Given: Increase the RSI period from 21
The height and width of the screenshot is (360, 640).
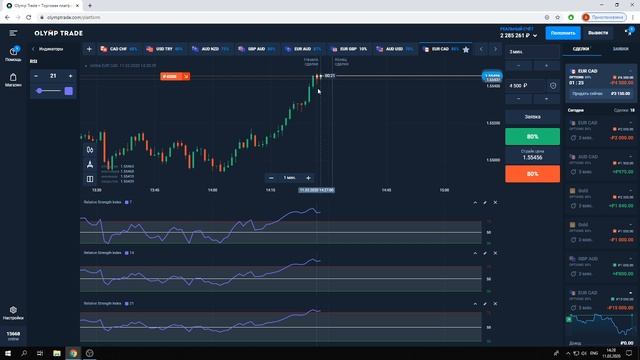Looking at the screenshot, I should click(x=71, y=76).
